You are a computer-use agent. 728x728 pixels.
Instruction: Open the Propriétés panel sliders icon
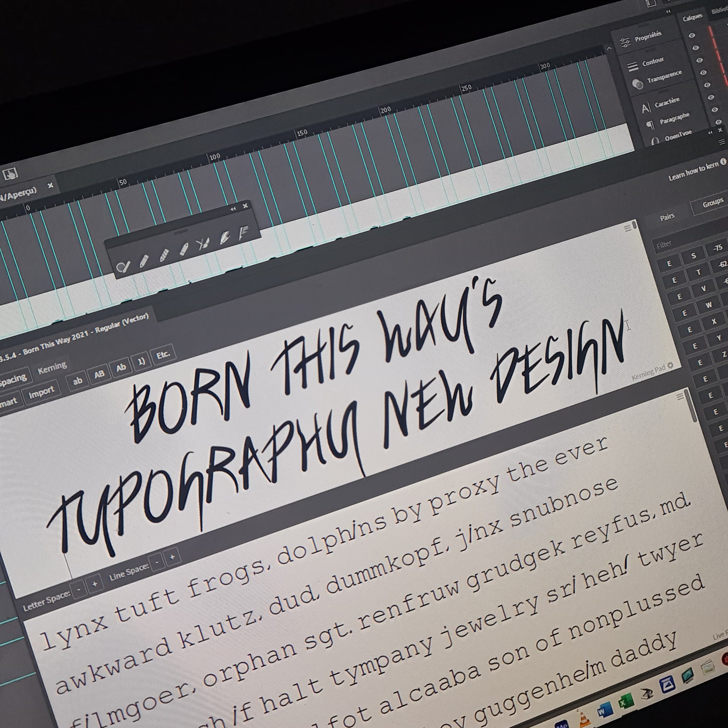coord(625,43)
